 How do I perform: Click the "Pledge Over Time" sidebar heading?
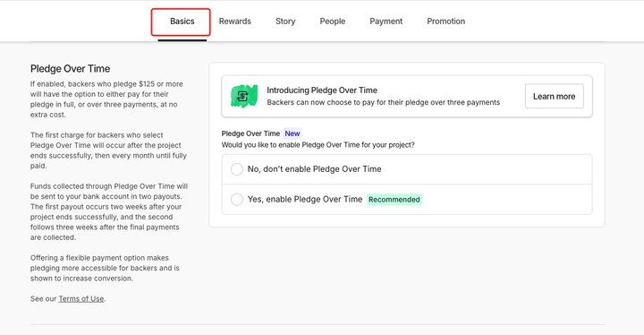[71, 69]
